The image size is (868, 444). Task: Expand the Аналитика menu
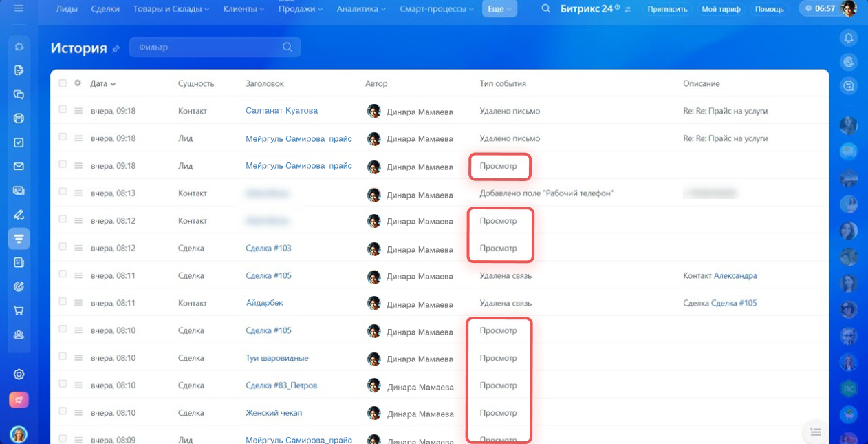tap(361, 9)
